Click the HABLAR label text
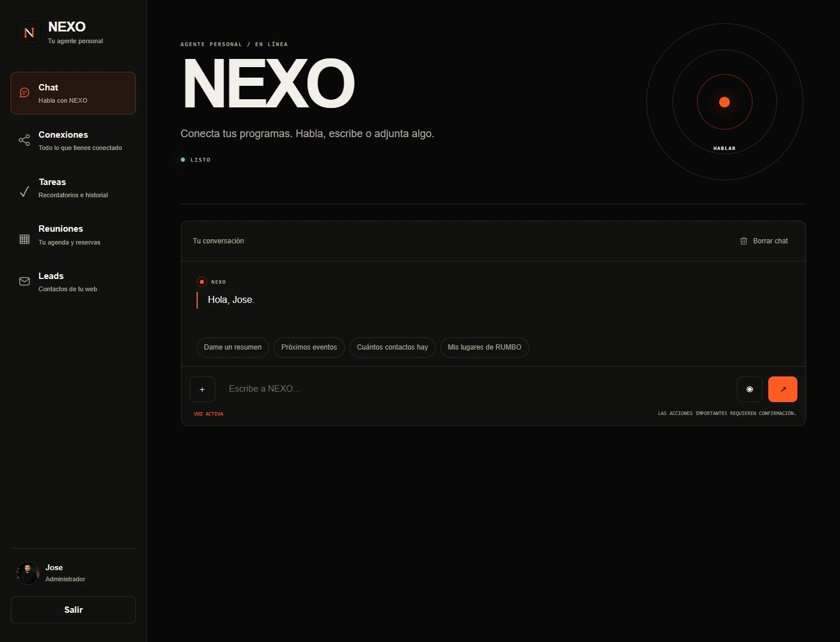This screenshot has width=840, height=642. pos(724,148)
